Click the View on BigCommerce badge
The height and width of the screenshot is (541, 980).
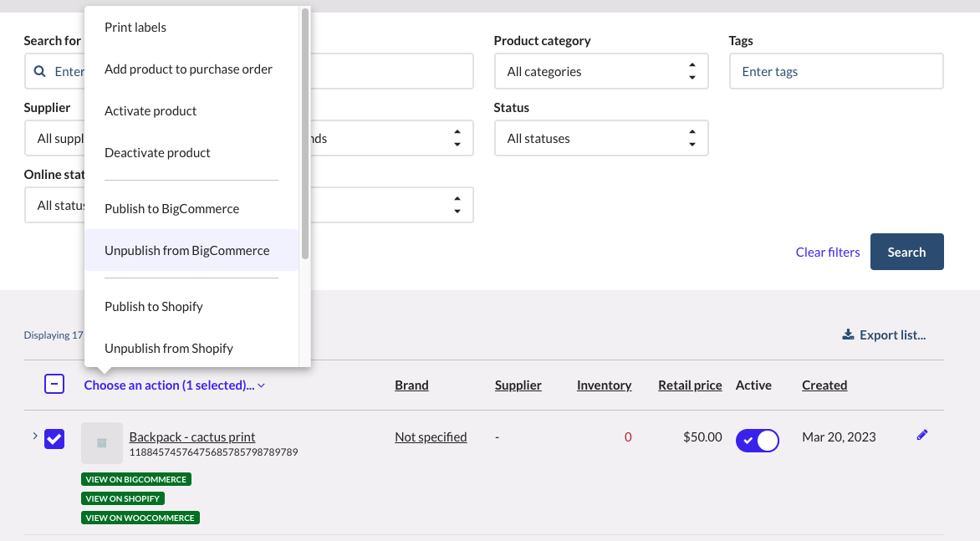(x=136, y=479)
